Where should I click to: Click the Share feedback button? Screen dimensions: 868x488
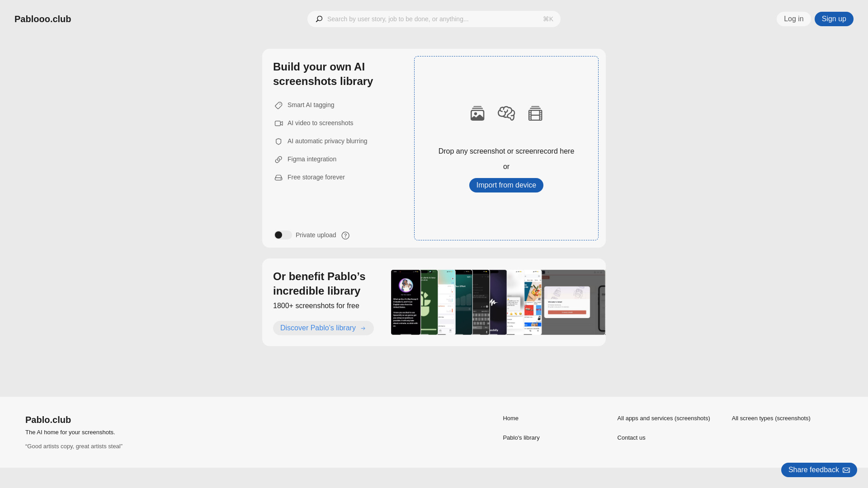819,469
